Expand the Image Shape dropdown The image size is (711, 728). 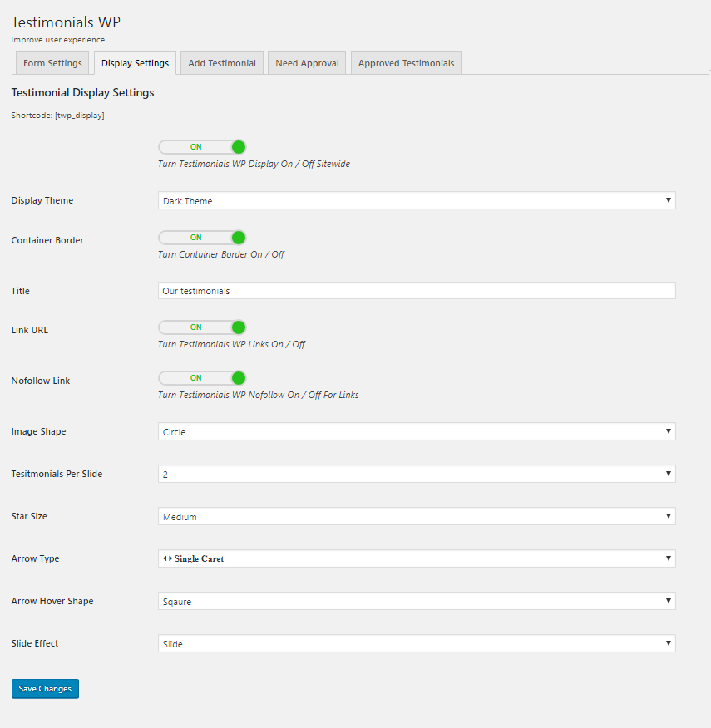point(417,432)
